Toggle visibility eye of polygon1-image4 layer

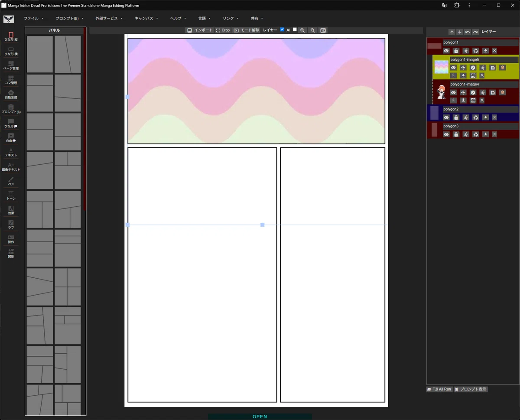pos(453,92)
